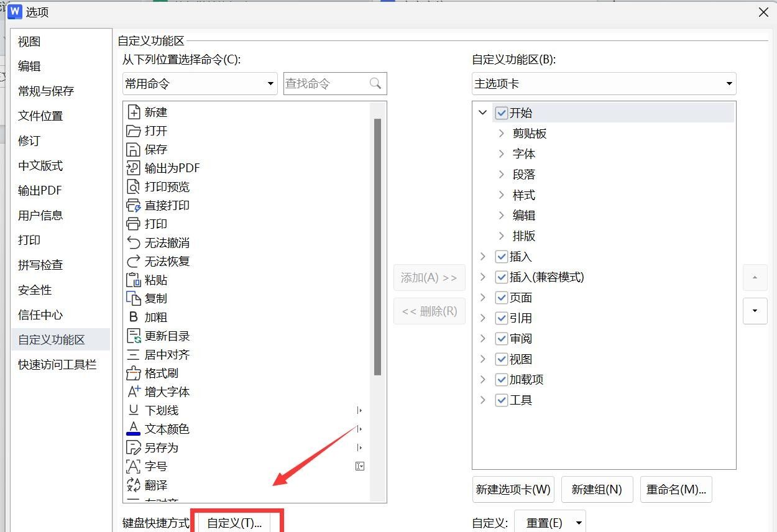Viewport: 777px width, 532px height.
Task: Select the 更新目录 command icon
Action: click(133, 336)
